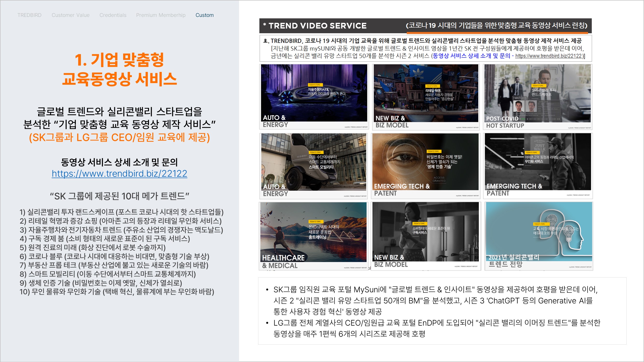
Task: Select the 2021년 실리콘밸리 트렌드 전망 thumbnail
Action: (x=538, y=236)
